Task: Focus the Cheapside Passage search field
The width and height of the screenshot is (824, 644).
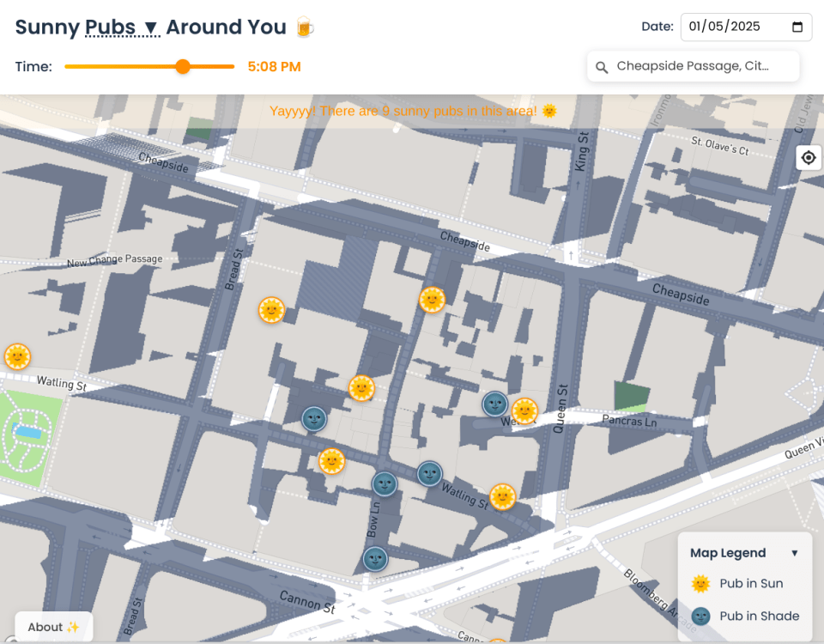Action: pyautogui.click(x=700, y=66)
